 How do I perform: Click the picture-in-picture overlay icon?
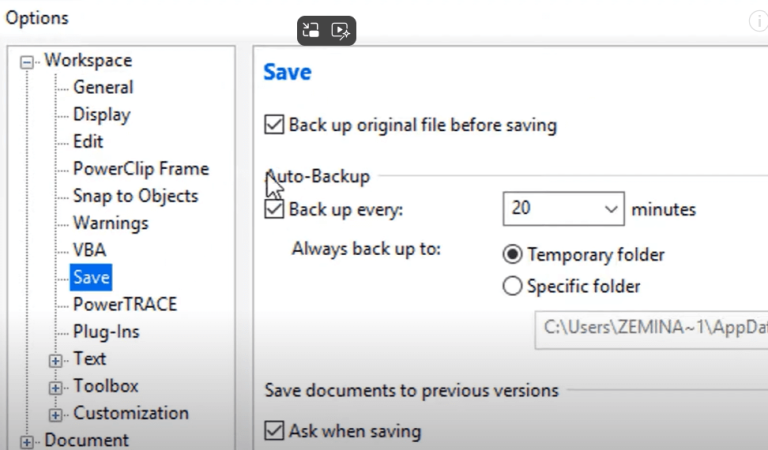(x=312, y=30)
